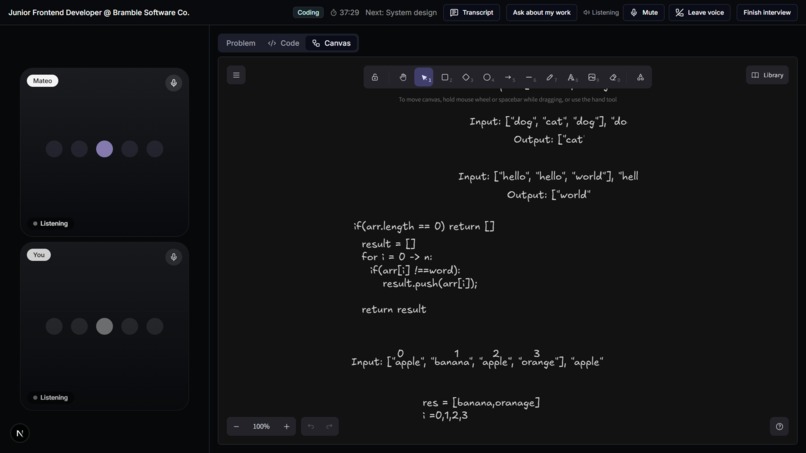The image size is (806, 453).
Task: Select the 'Output: ["world"' canvas text
Action: tap(548, 194)
